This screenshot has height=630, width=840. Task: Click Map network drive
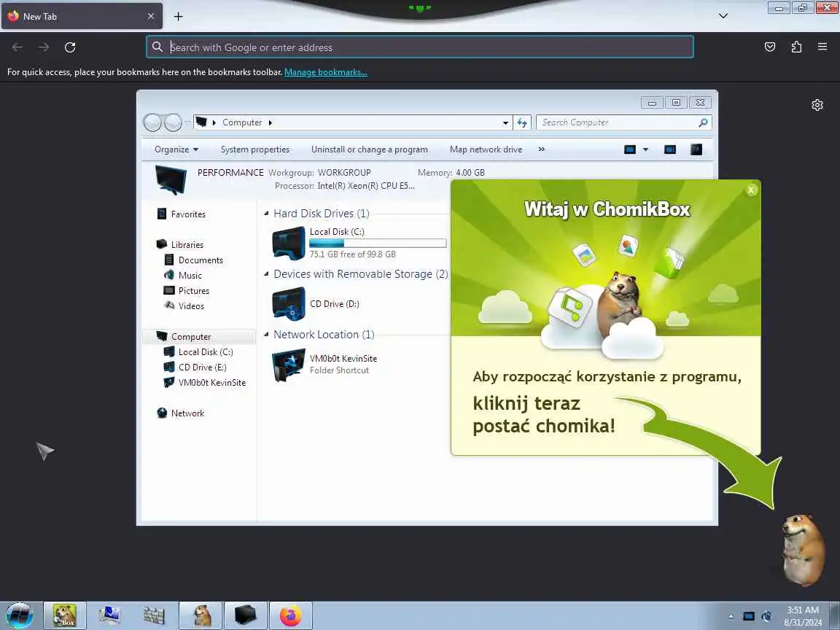coord(486,149)
